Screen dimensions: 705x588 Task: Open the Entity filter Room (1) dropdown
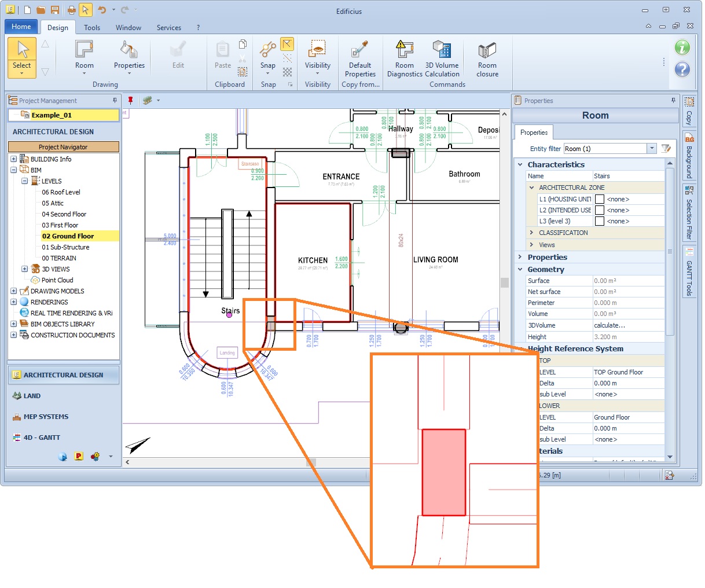coord(652,149)
